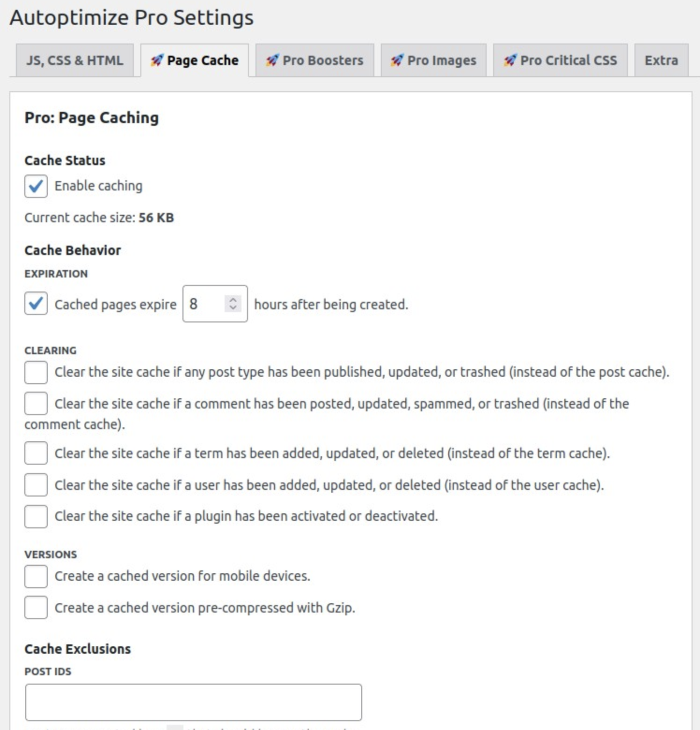Viewport: 700px width, 730px height.
Task: Enable clear cache on plugin activation
Action: tap(36, 516)
